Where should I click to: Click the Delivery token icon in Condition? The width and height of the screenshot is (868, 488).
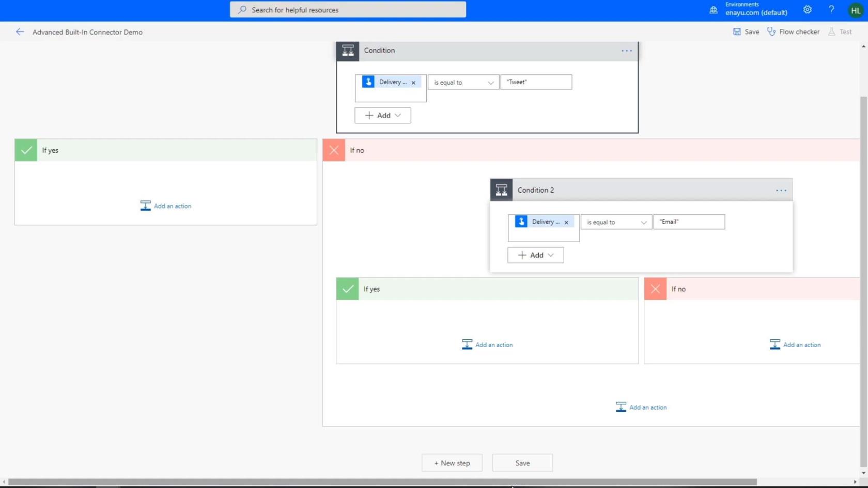(x=368, y=82)
